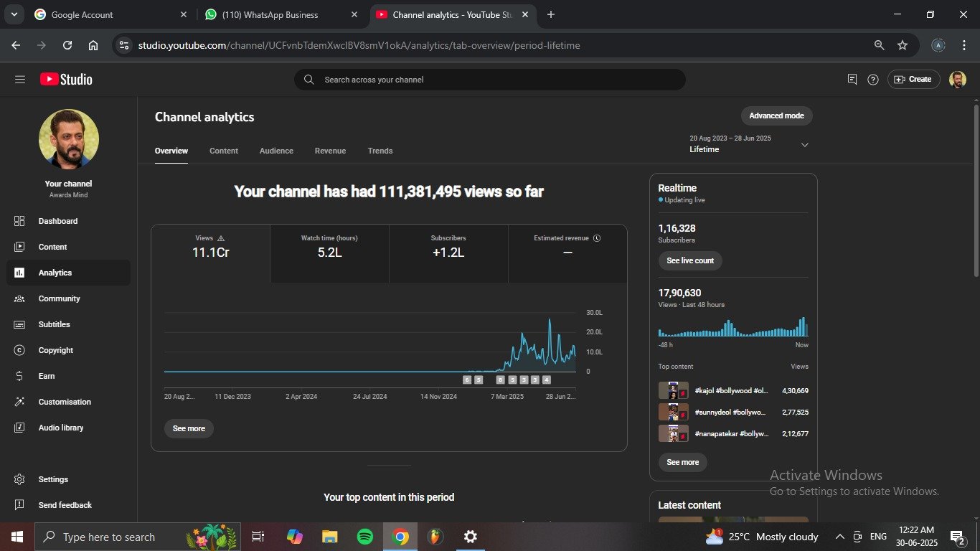
Task: Click See live count button
Action: tap(690, 260)
